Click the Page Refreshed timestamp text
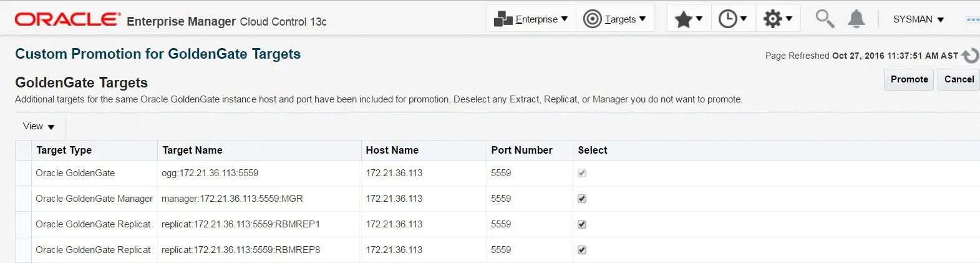 (861, 56)
